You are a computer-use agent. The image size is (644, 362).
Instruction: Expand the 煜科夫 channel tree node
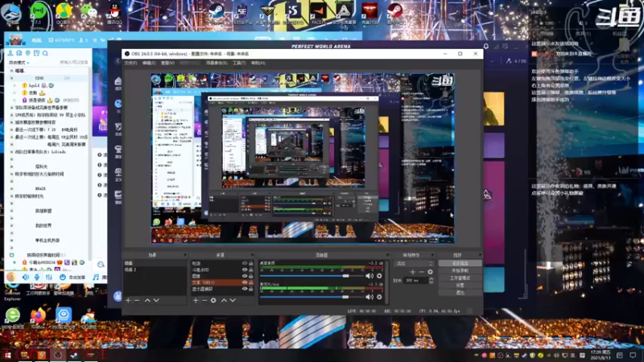[11, 167]
